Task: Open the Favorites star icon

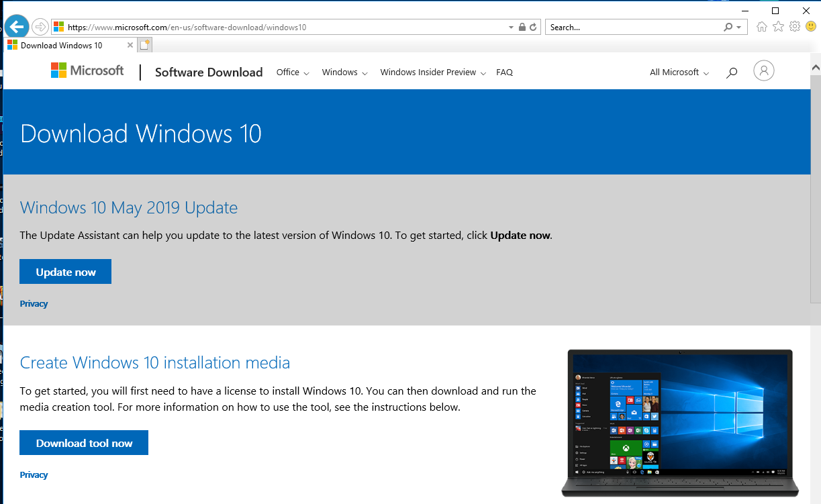Action: pos(778,27)
